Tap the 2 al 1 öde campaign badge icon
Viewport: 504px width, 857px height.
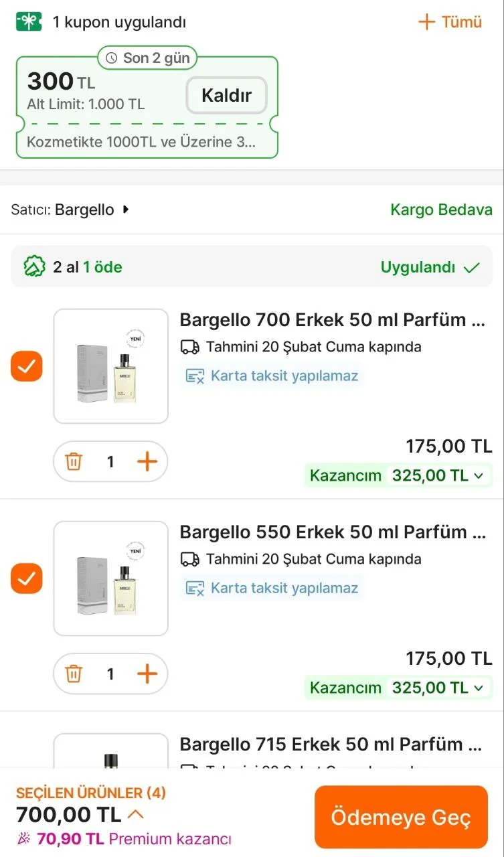click(34, 267)
